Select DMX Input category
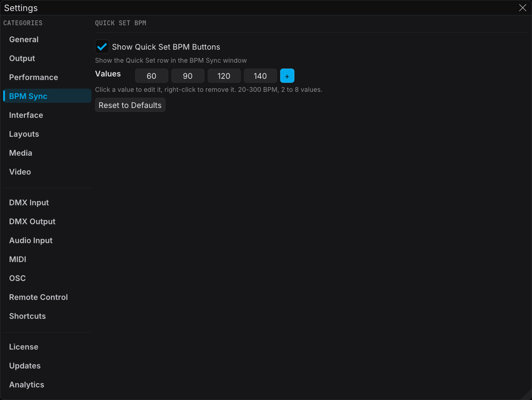The image size is (532, 400). click(x=47, y=203)
